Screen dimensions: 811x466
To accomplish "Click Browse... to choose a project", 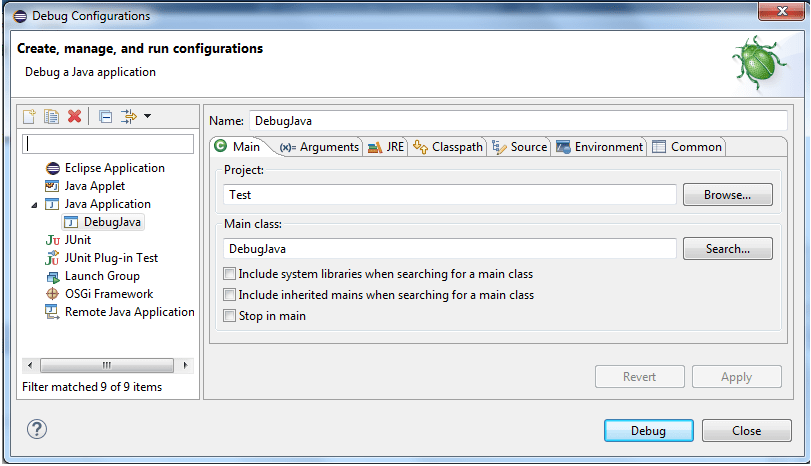I will coord(728,195).
